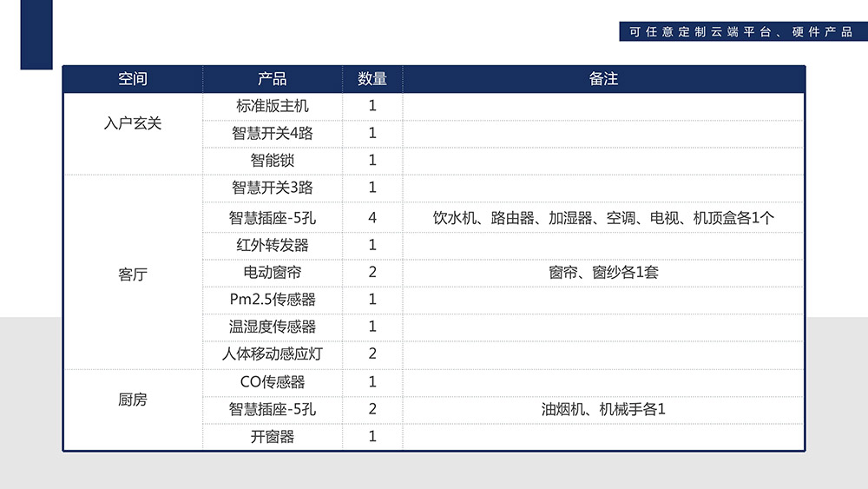The image size is (868, 489).
Task: Select the 红外转发器 product cell
Action: click(x=273, y=245)
